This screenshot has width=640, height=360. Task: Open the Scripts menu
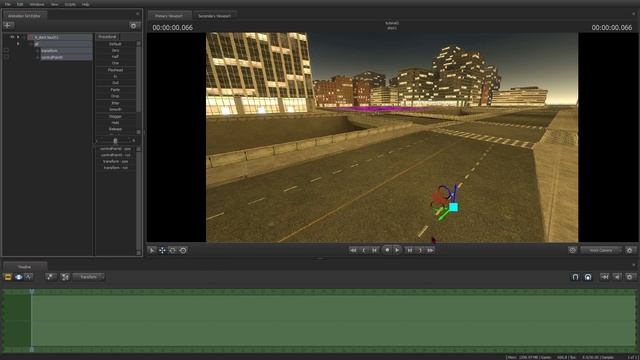pos(70,4)
